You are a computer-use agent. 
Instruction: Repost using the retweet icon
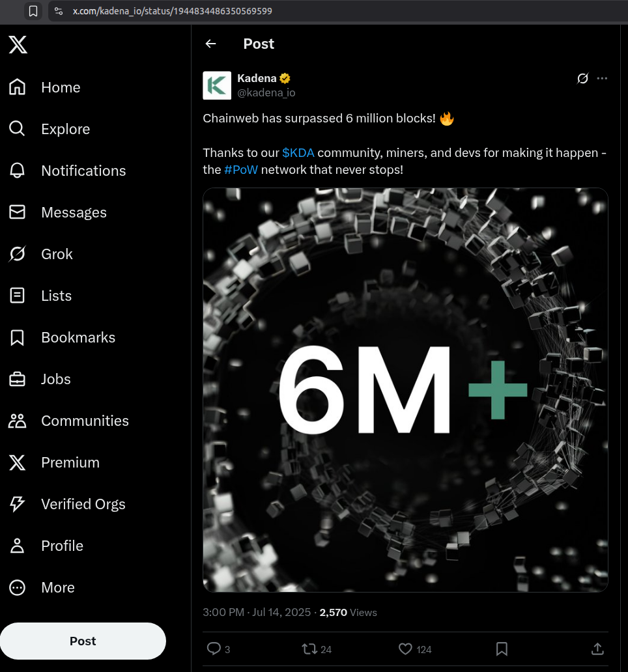click(x=309, y=649)
